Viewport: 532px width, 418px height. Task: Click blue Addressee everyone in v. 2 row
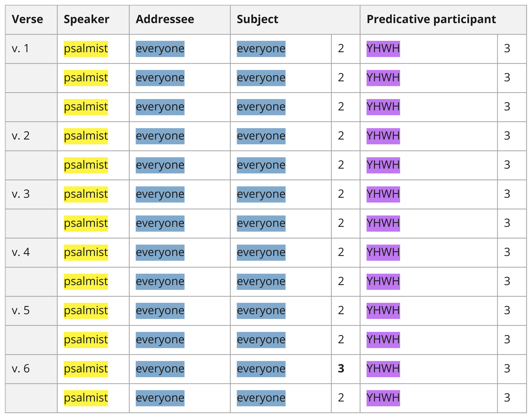[x=160, y=136]
